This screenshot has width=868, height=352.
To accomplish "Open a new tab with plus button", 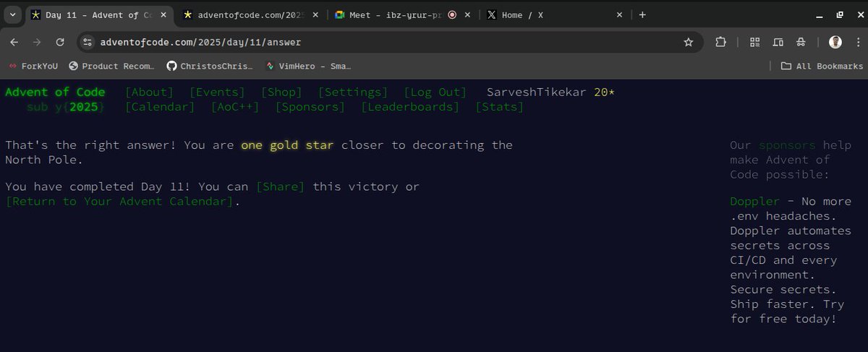I will 642,14.
